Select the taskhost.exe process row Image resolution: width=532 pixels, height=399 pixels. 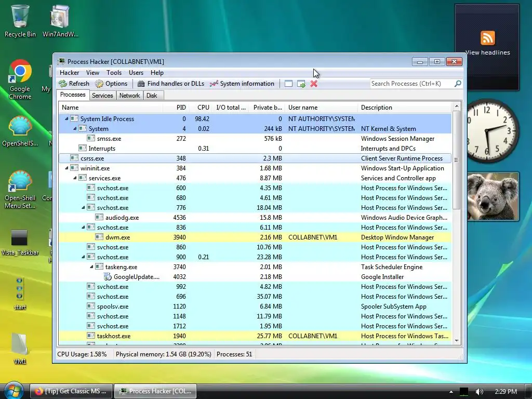coord(255,336)
